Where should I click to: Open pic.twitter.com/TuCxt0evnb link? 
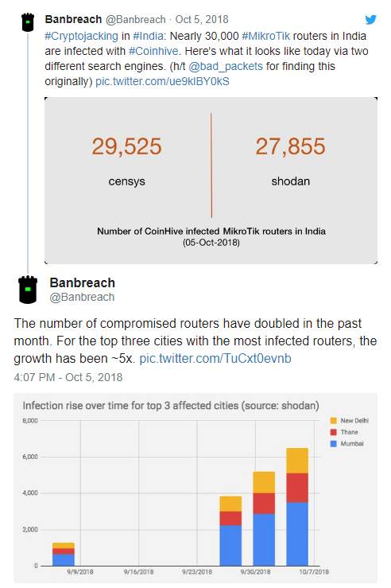215,359
